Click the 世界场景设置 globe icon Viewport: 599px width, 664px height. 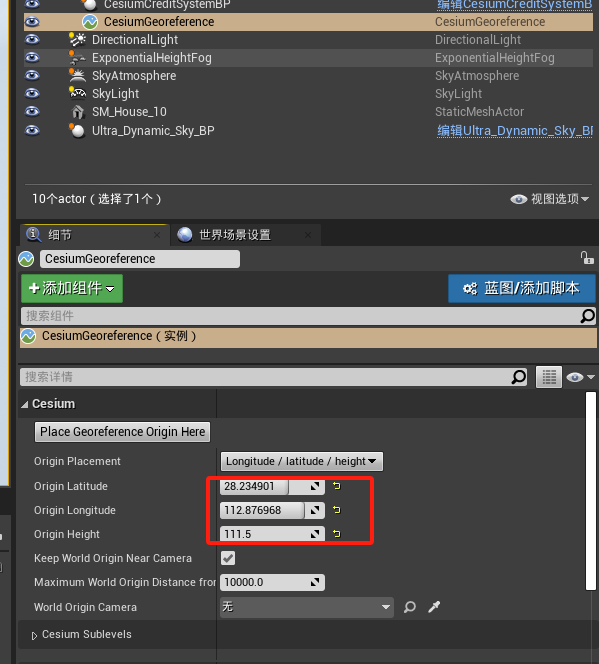[185, 235]
